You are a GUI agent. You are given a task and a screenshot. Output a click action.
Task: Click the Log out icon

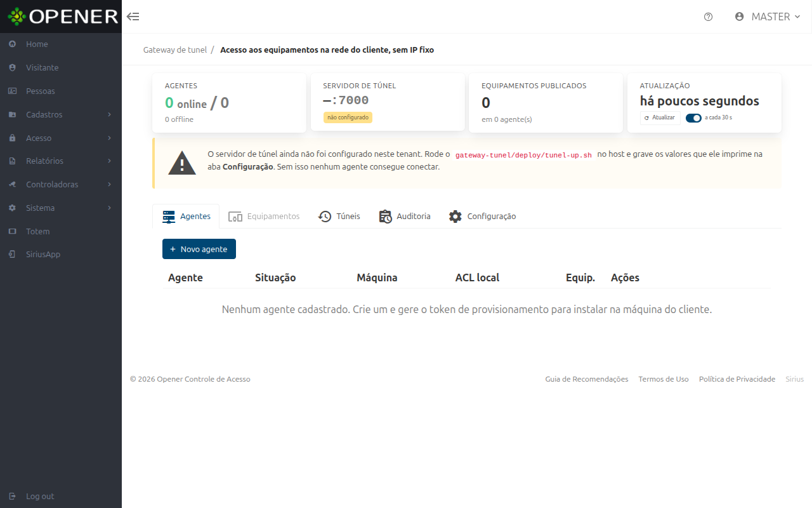point(12,496)
